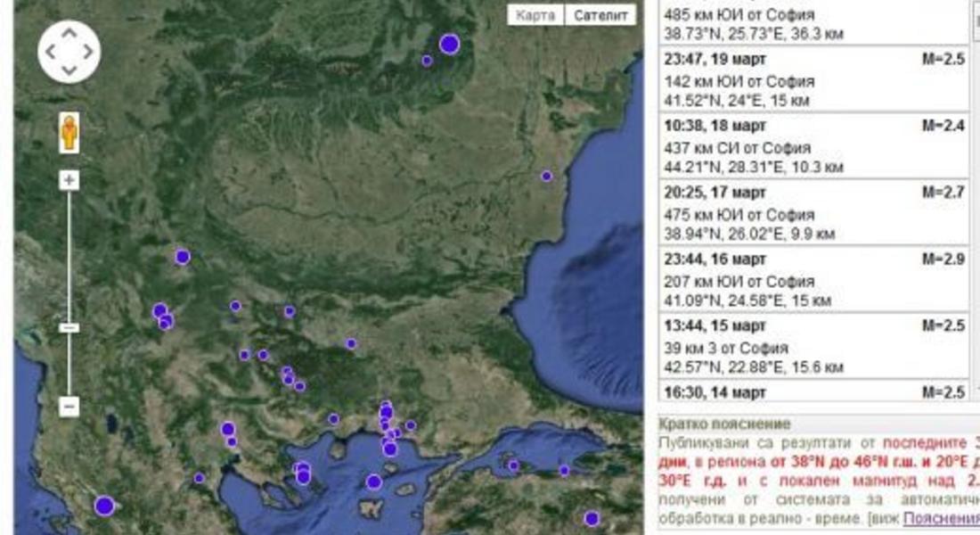Click the coordinates 41.52°N, 24°E, 15 км
The width and height of the screenshot is (980, 535).
pos(736,101)
